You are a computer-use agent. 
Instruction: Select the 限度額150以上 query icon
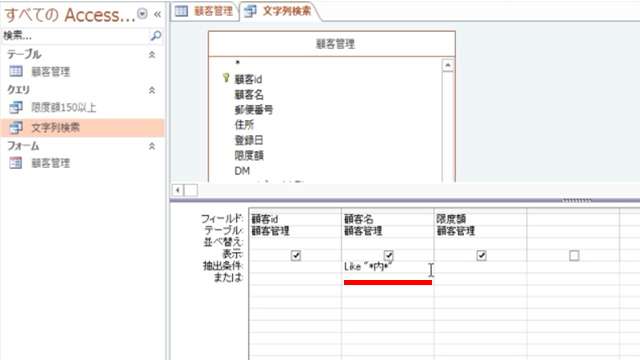click(x=16, y=108)
